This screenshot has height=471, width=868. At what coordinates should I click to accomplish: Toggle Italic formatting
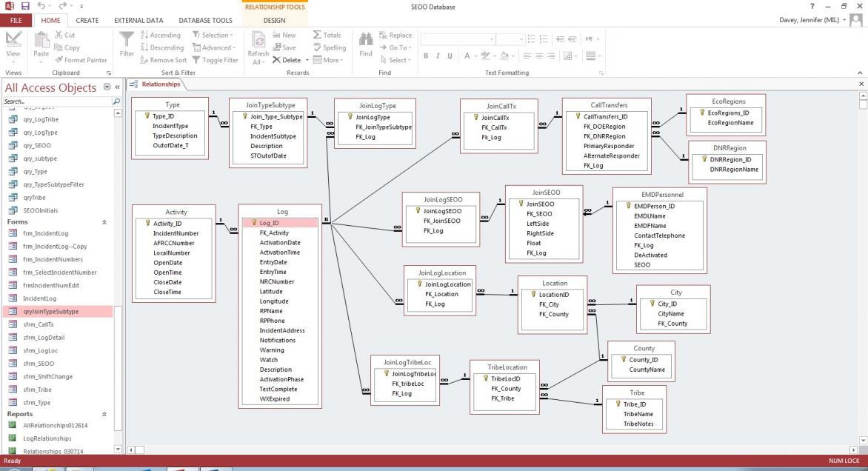(x=438, y=56)
